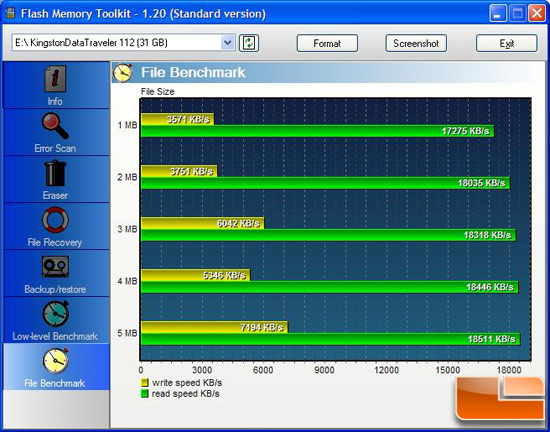The height and width of the screenshot is (432, 550).
Task: Select the Low-level Benchmark stopwatch icon
Action: click(x=55, y=314)
